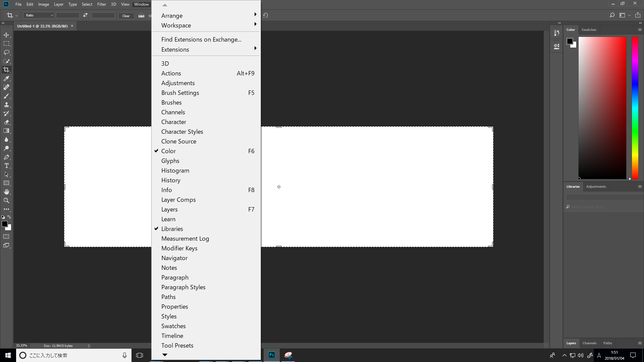Select the Actions menu item
The image size is (644, 362).
[x=171, y=73]
